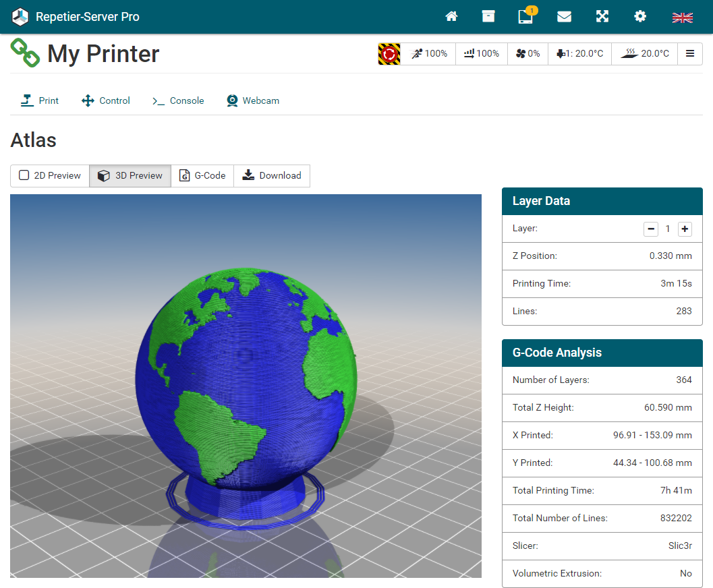Select the 3D Preview view
The image size is (713, 588).
130,176
